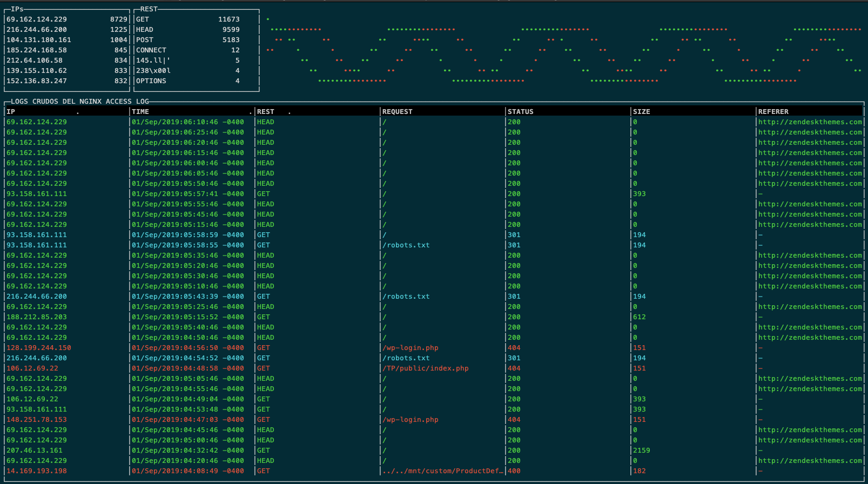The image size is (868, 484).
Task: Click the LOGS CRUDOS DEL NGINX ACCESS LOG title
Action: coord(80,101)
